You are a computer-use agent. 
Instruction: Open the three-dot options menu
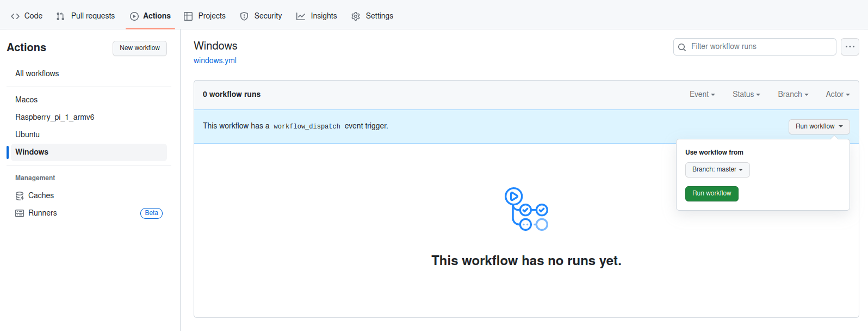(x=850, y=47)
